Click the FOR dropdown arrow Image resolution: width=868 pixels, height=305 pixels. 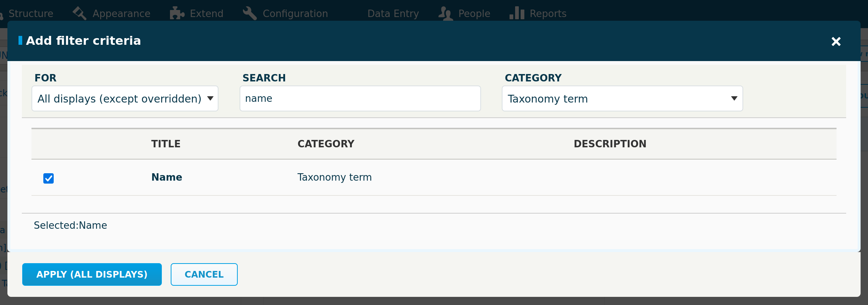[210, 98]
